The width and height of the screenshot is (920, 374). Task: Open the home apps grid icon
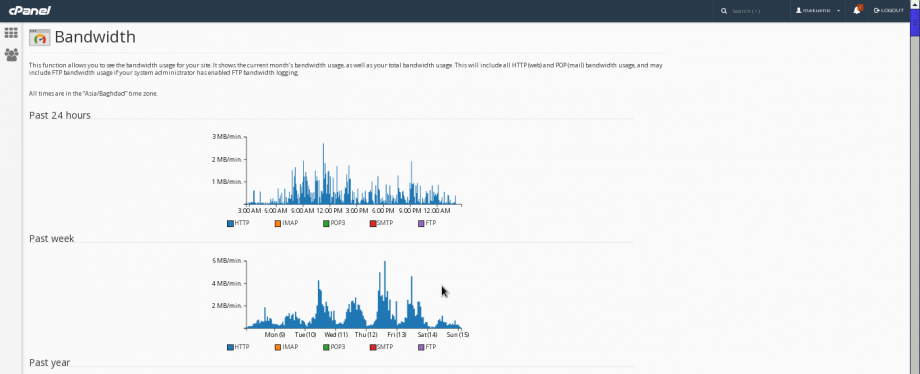pos(11,33)
